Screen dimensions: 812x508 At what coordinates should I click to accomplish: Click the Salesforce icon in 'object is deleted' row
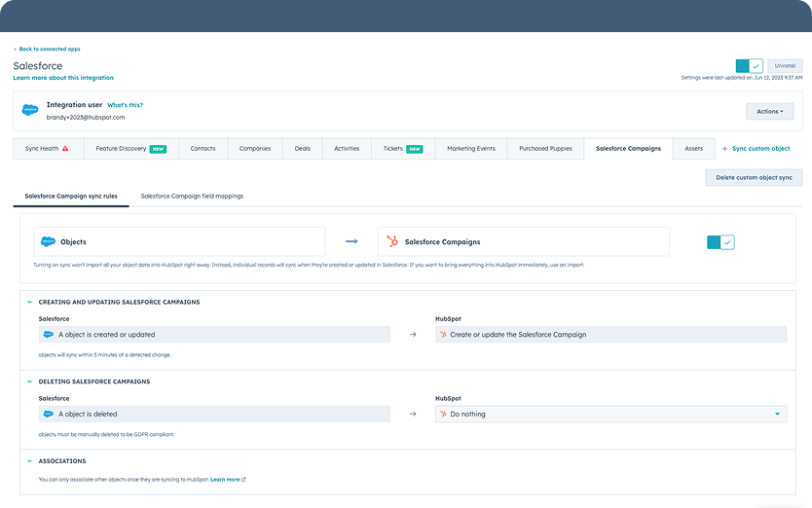(49, 414)
